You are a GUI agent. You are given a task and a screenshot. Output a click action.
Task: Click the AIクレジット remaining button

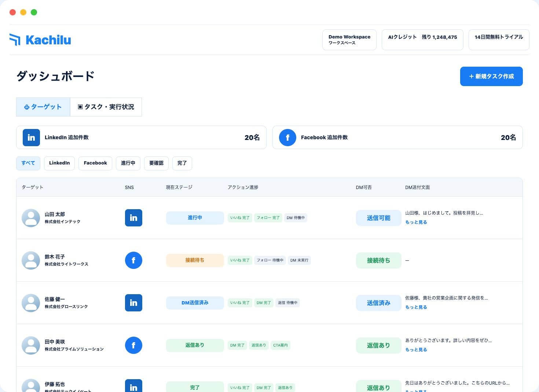(x=422, y=40)
